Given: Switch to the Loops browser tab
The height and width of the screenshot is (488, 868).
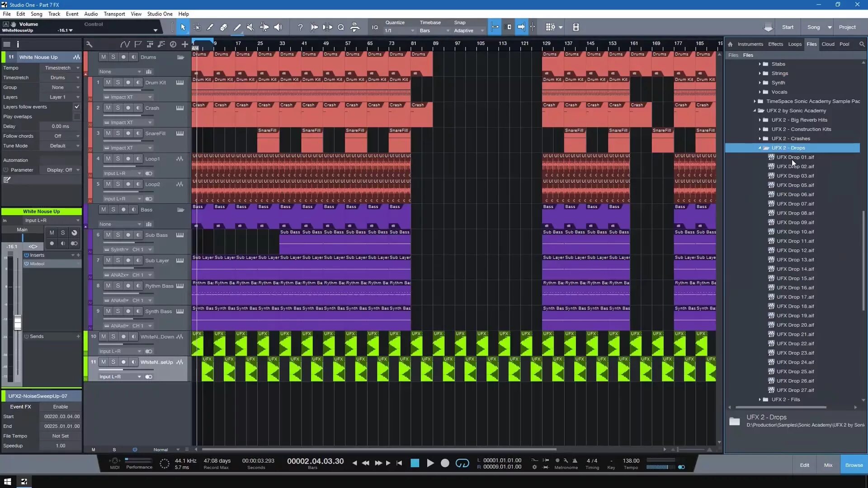Looking at the screenshot, I should [x=795, y=44].
